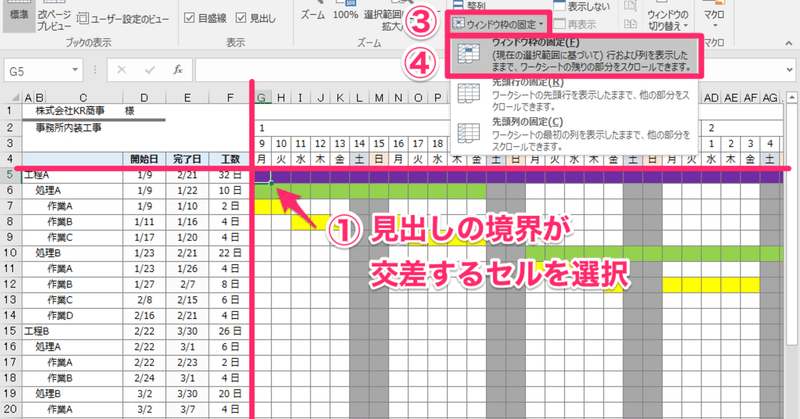Select column C header
Viewport: 800px width, 419px height.
tap(83, 97)
